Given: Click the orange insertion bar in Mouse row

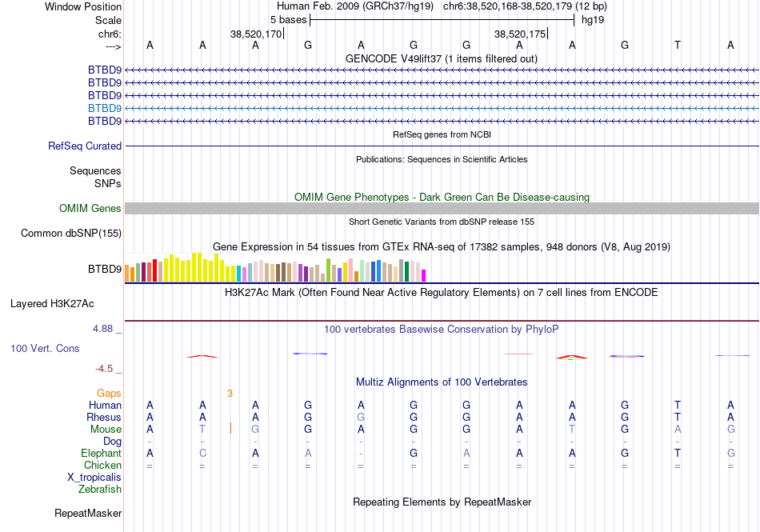Looking at the screenshot, I should click(230, 428).
